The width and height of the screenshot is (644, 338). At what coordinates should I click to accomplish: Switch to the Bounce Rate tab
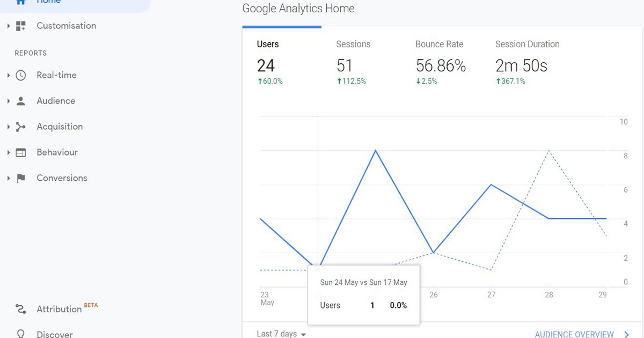coord(439,44)
